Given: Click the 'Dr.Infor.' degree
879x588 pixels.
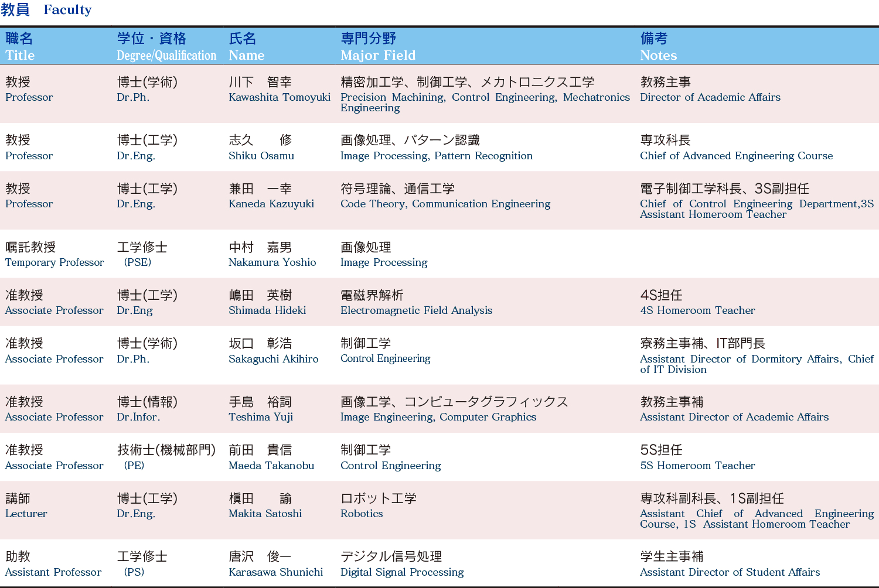Looking at the screenshot, I should click(138, 417).
